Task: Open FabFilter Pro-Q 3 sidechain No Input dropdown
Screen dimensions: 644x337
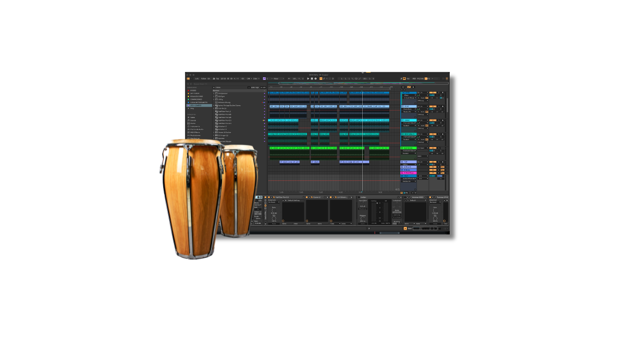Action: [x=274, y=202]
